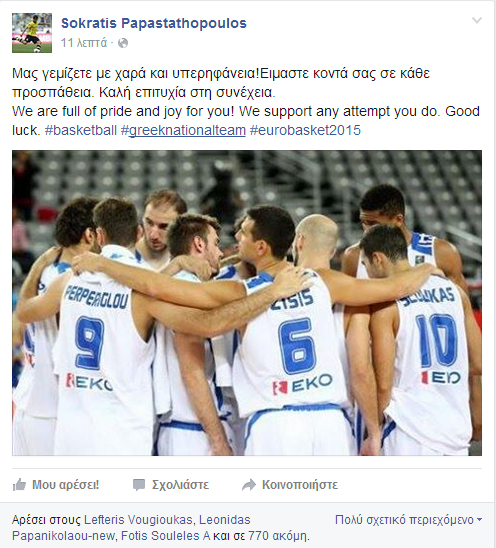Click the comment speech-bubble icon
This screenshot has width=496, height=548.
pos(139,485)
